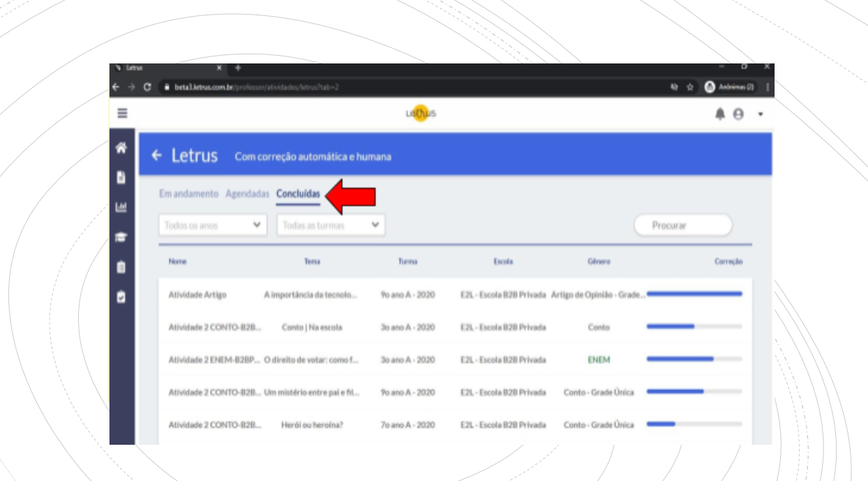Viewport: 868px width, 481px height.
Task: Open the Herói ou heroína? activity
Action: point(455,425)
